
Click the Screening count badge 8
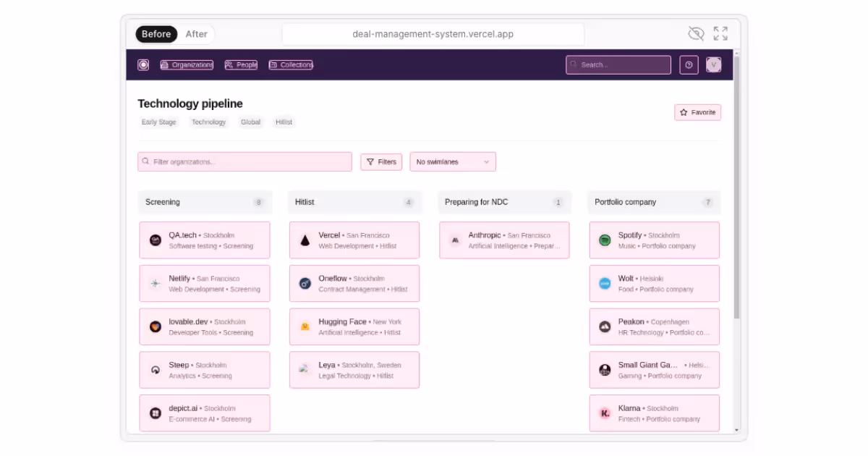pyautogui.click(x=258, y=203)
